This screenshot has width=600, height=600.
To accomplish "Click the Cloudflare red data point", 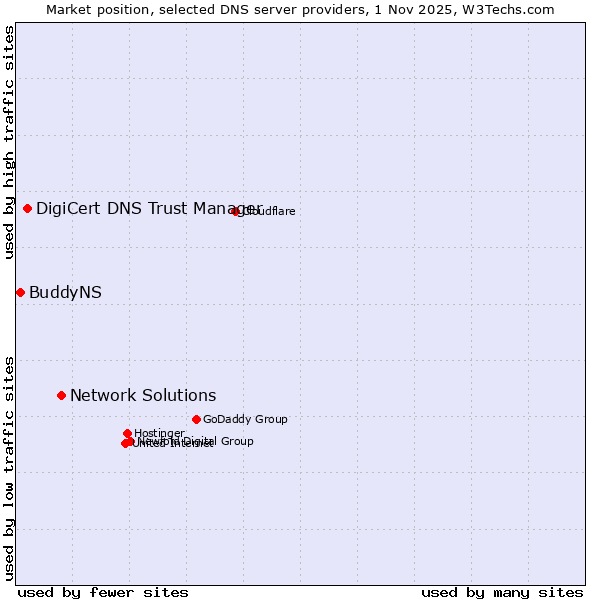I will click(236, 211).
